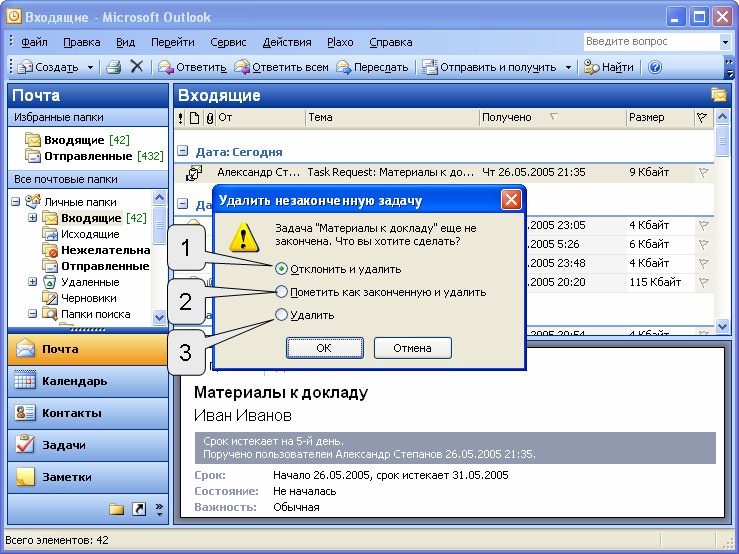The width and height of the screenshot is (739, 554).
Task: Flag the 115 Кбайт message
Action: [x=703, y=282]
